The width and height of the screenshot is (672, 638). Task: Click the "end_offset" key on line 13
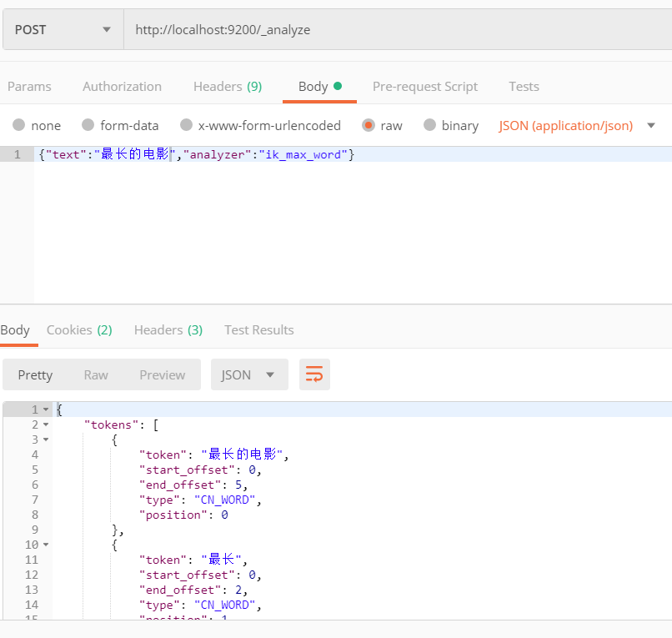pyautogui.click(x=180, y=590)
